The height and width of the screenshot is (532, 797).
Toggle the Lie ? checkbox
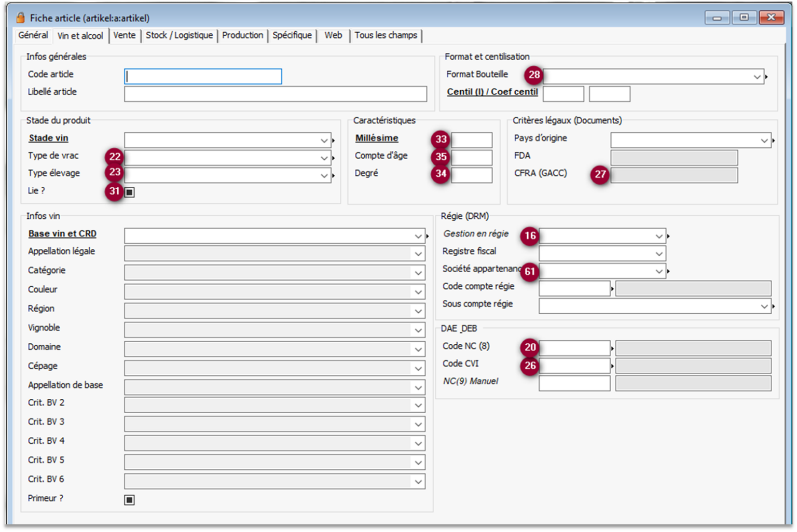click(130, 192)
